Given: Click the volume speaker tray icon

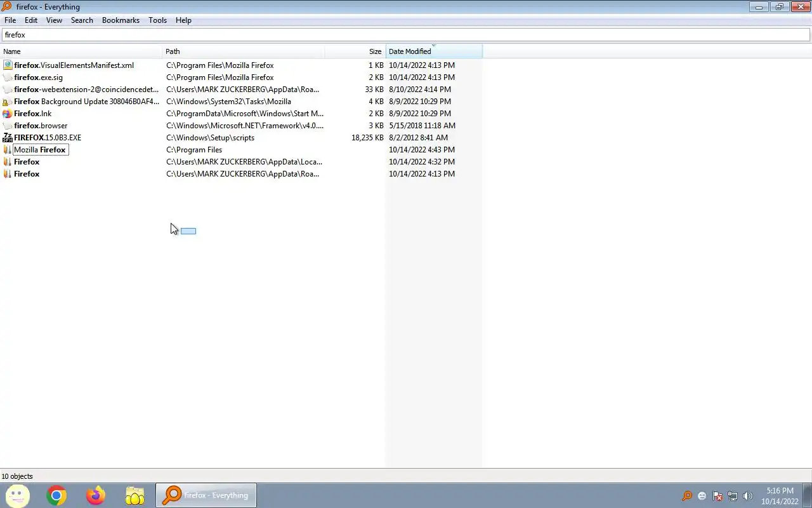Looking at the screenshot, I should 748,496.
